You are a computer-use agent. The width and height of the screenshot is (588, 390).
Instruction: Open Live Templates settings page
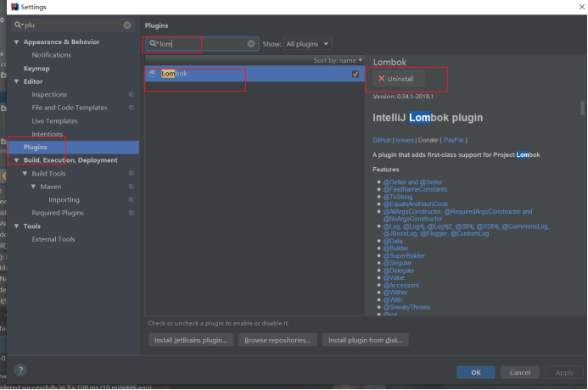coord(55,121)
